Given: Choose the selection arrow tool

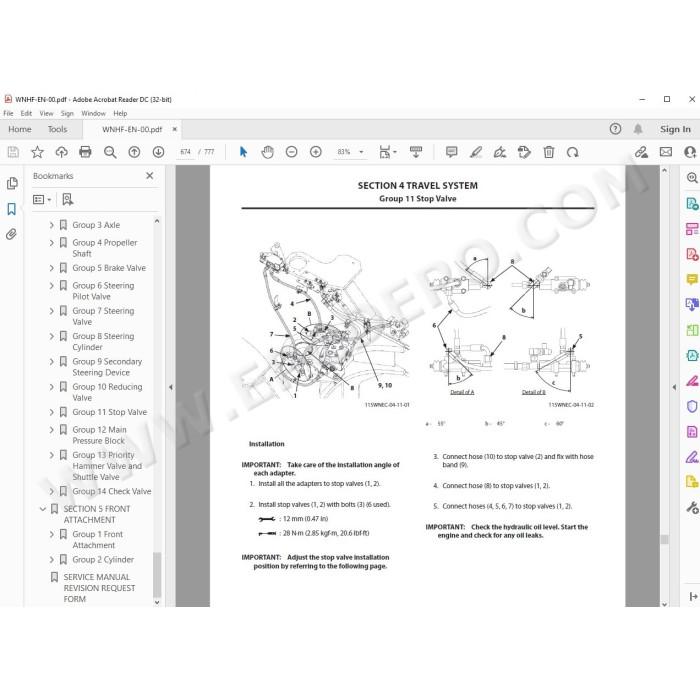Looking at the screenshot, I should pos(243,152).
